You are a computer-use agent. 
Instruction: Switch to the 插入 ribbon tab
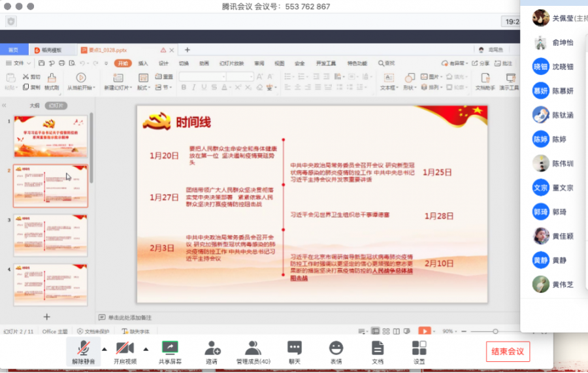143,63
